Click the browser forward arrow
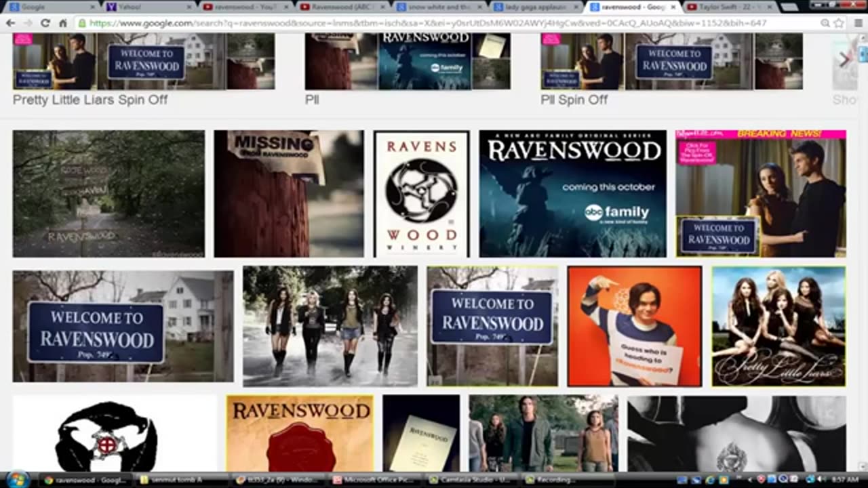Viewport: 868px width, 488px height. [x=28, y=23]
